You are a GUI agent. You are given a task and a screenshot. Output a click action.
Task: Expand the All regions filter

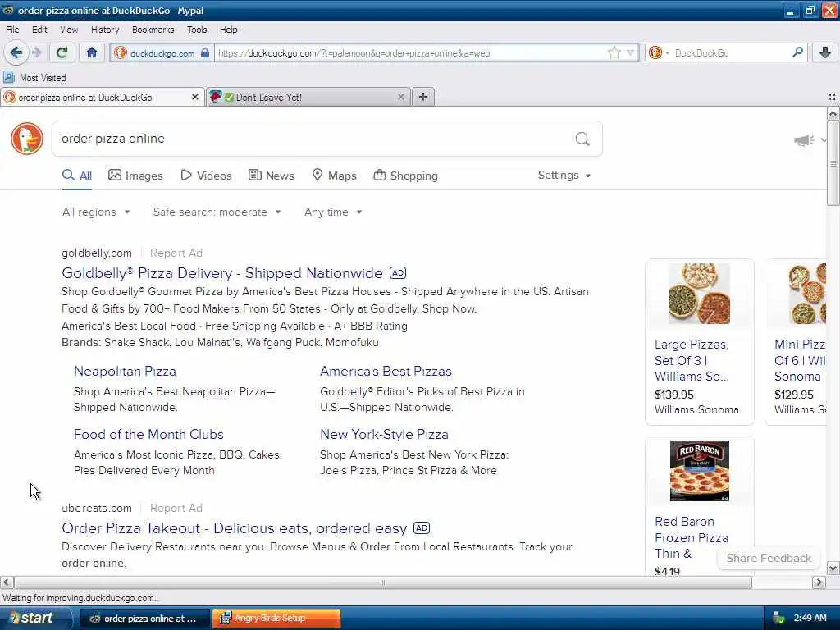tap(96, 212)
